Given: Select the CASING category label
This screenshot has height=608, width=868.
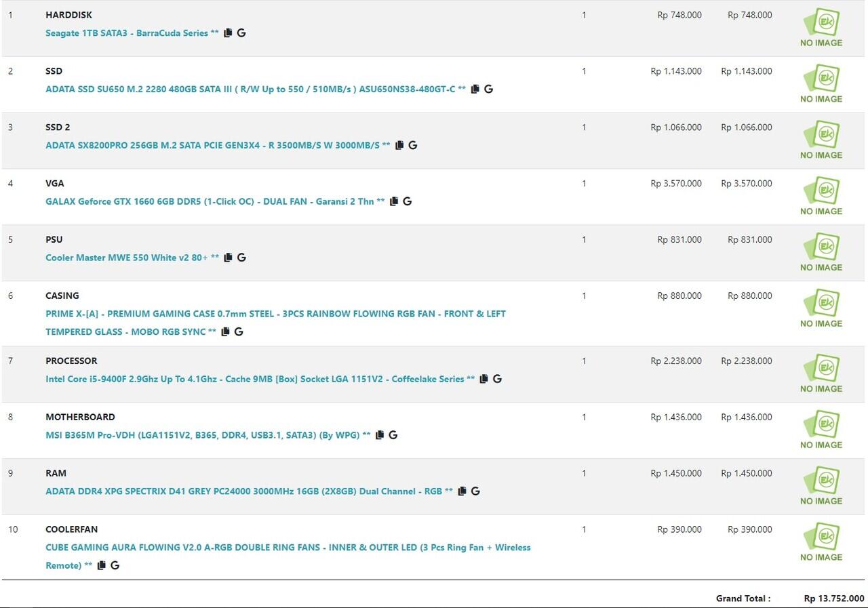Looking at the screenshot, I should pos(62,296).
